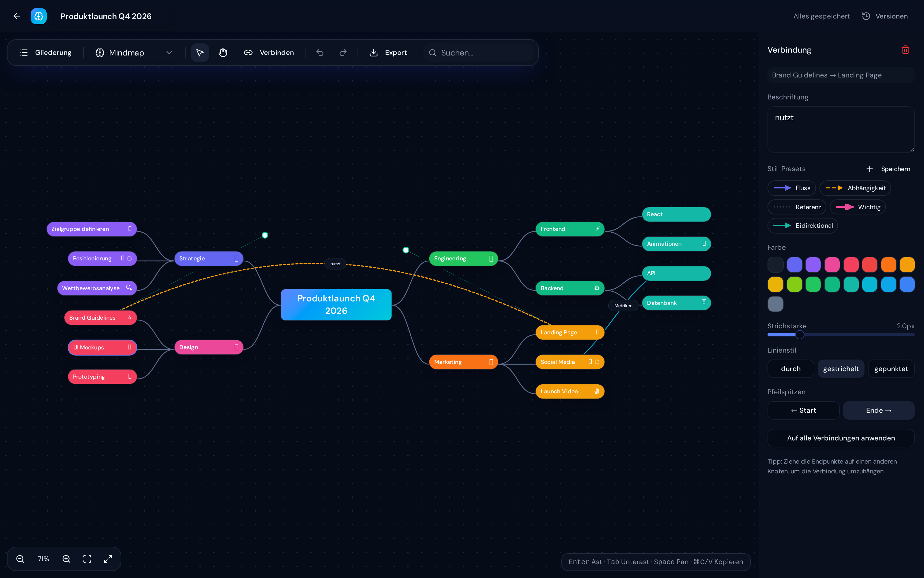Undo the last action
924x578 pixels.
click(320, 53)
